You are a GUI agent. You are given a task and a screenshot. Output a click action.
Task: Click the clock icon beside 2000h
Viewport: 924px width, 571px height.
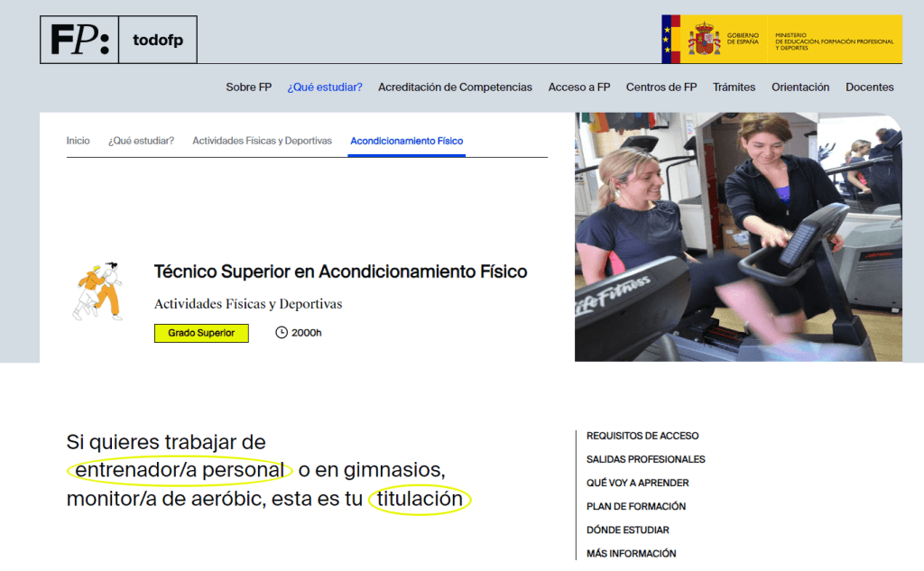click(x=282, y=332)
